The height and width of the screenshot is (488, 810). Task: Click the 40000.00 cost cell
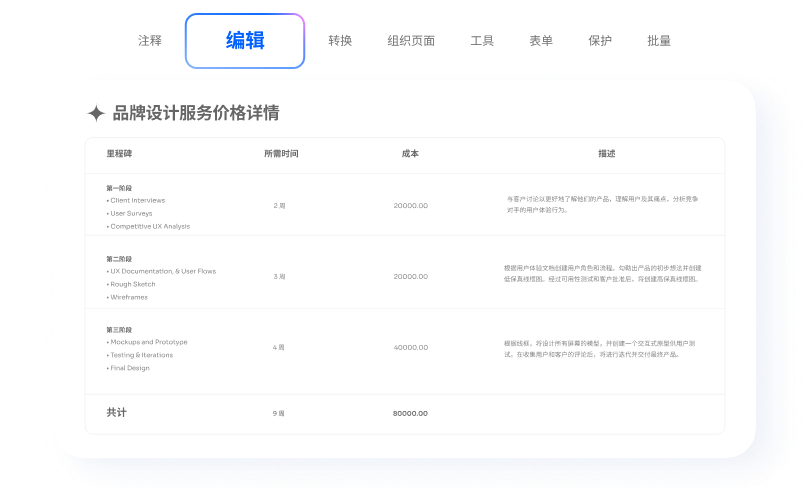click(411, 347)
